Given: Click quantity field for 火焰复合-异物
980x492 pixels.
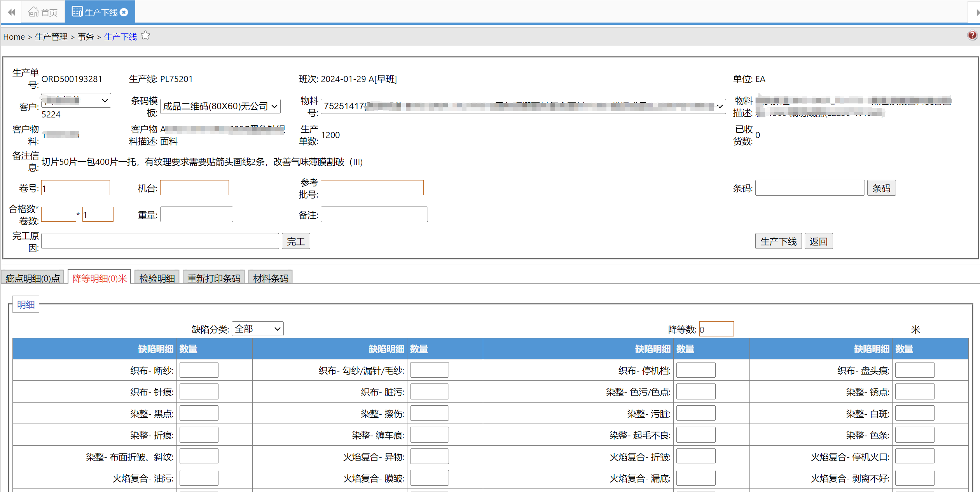Looking at the screenshot, I should tap(429, 456).
